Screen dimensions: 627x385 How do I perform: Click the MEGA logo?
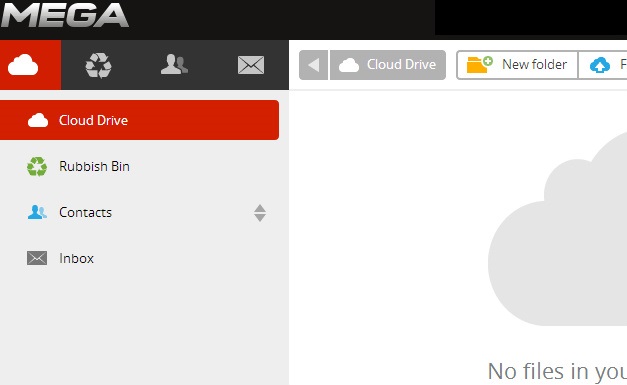(64, 15)
